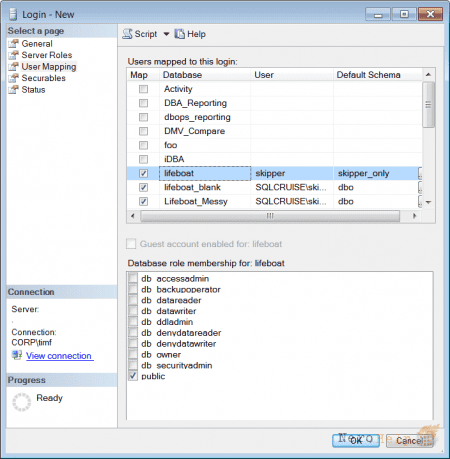Click the Status page icon
The image size is (450, 459).
click(14, 90)
